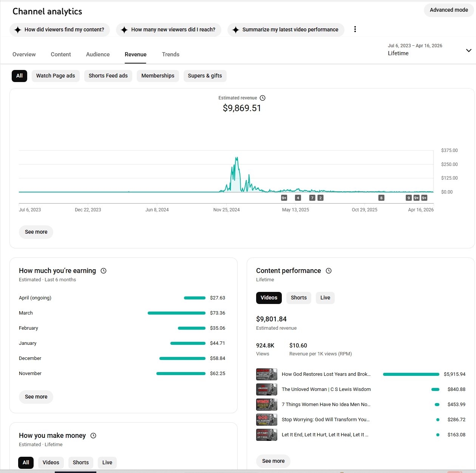Open The Unloved Woman video thumbnail
Image resolution: width=476 pixels, height=473 pixels.
(267, 389)
